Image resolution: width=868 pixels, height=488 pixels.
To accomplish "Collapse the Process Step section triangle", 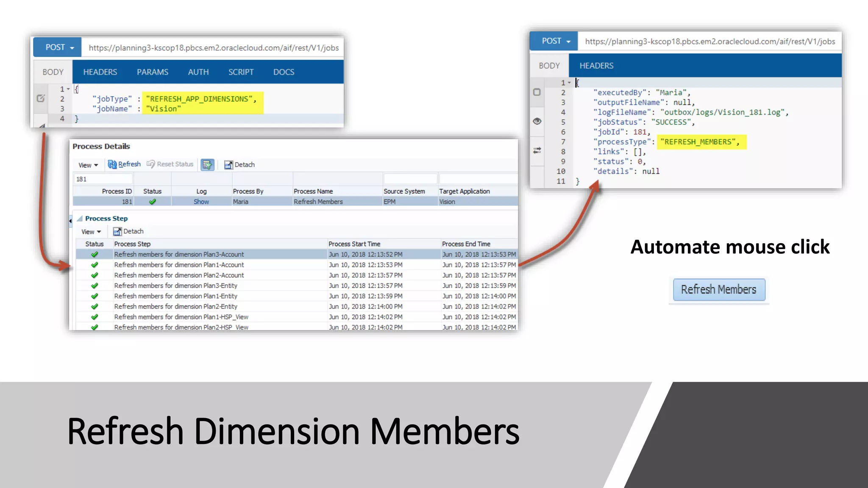I will (80, 219).
